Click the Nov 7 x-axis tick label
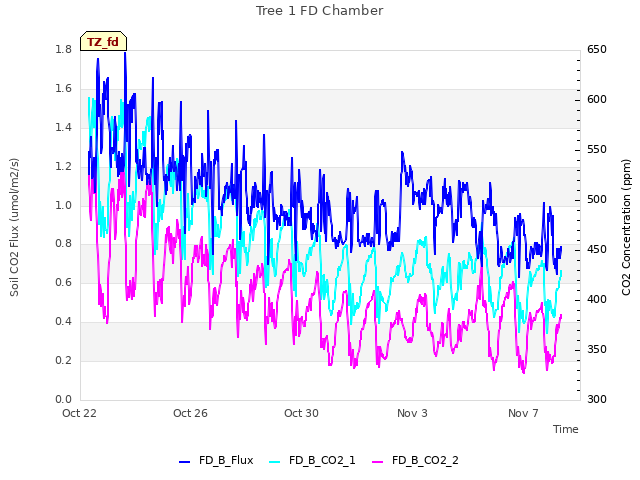Image resolution: width=640 pixels, height=480 pixels. point(523,413)
